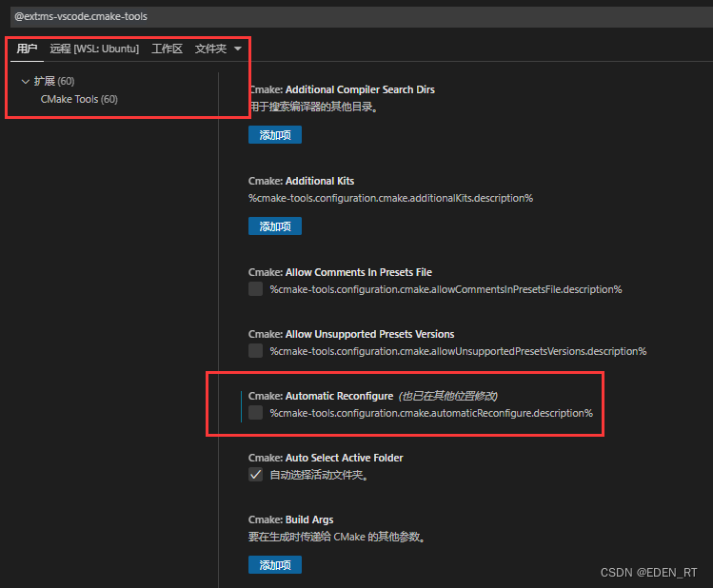713x588 pixels.
Task: Click the Cmake: Build Args setting title
Action: tap(290, 519)
